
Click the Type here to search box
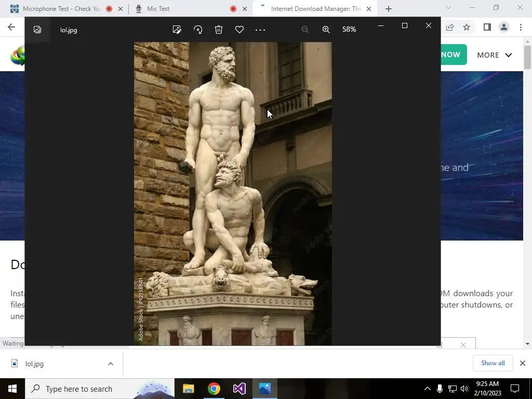[99, 389]
